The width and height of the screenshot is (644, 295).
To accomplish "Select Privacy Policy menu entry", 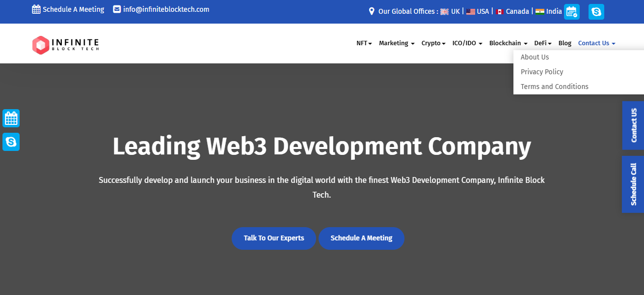I will [541, 72].
